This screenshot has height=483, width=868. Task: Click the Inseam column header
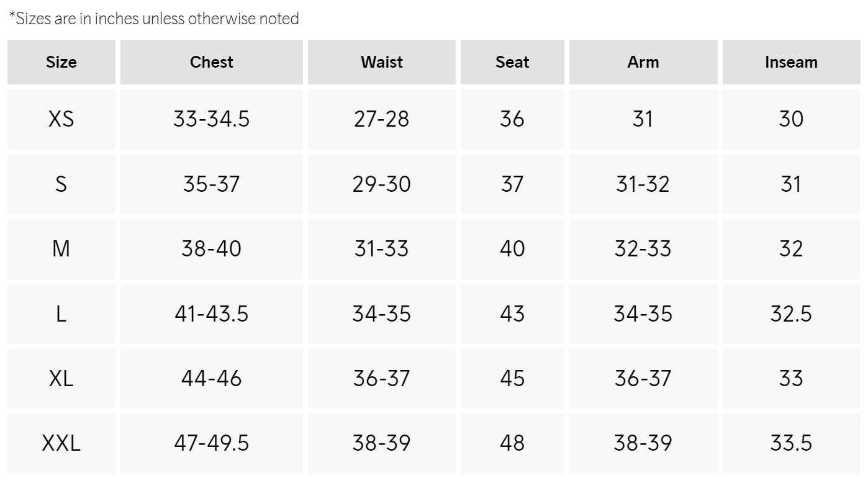point(791,62)
